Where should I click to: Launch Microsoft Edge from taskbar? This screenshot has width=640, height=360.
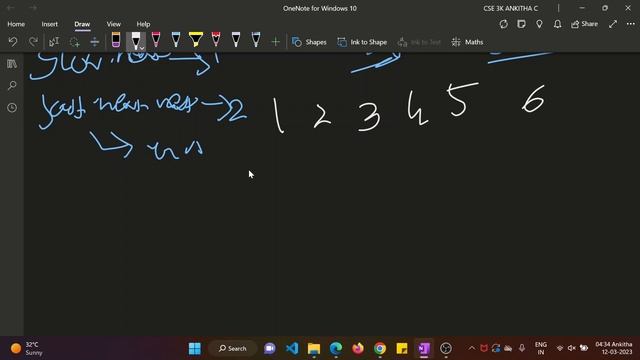(336, 348)
